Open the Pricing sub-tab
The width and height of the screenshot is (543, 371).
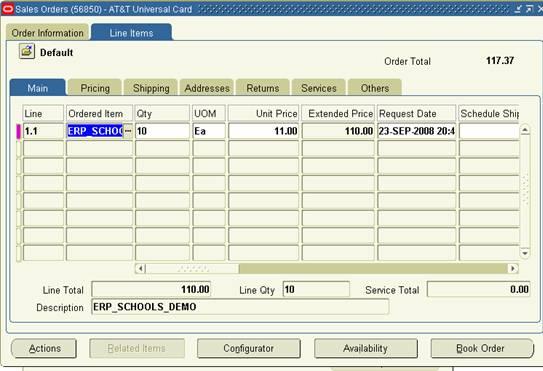coord(95,88)
